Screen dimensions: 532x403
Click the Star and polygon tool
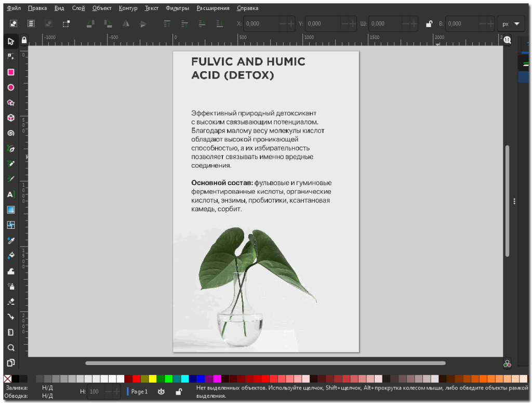click(x=10, y=103)
